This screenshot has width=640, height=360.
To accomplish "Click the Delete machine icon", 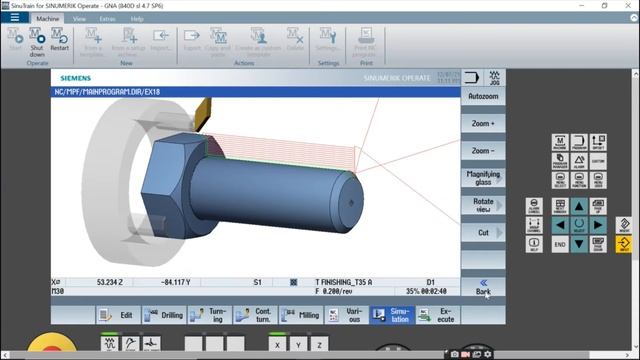I will tap(295, 39).
